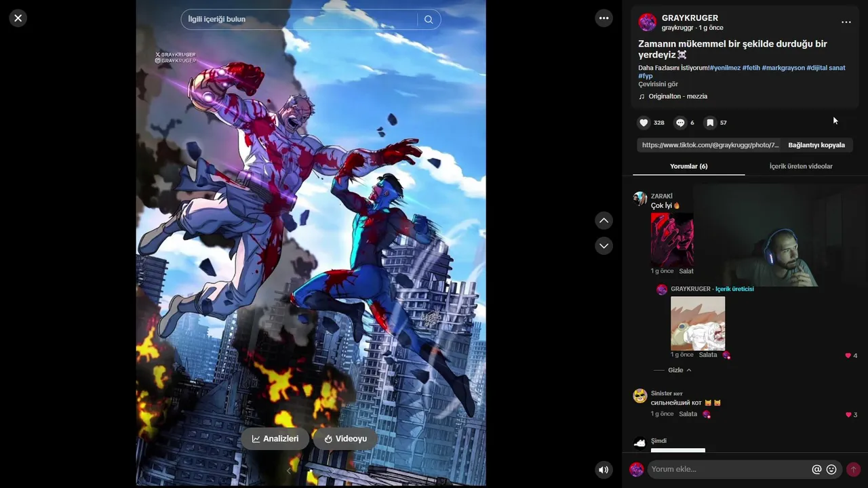Click the @ mention icon in comment box
Screen dimensions: 868x488
pyautogui.click(x=816, y=469)
